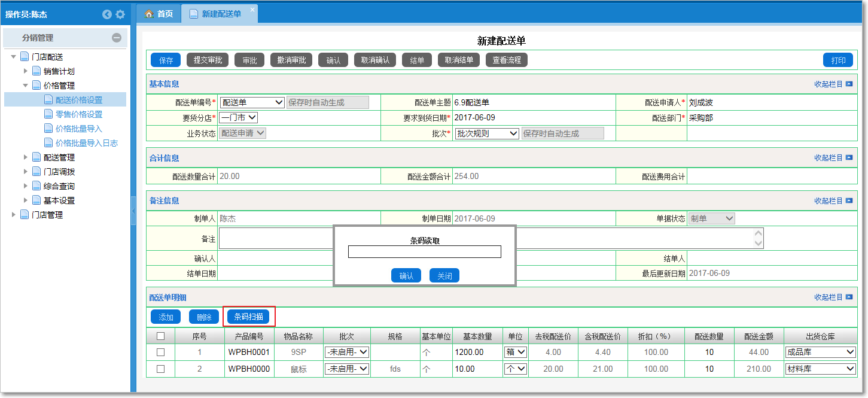Collapse 分销管理 using the minus icon
The width and height of the screenshot is (868, 398).
118,38
